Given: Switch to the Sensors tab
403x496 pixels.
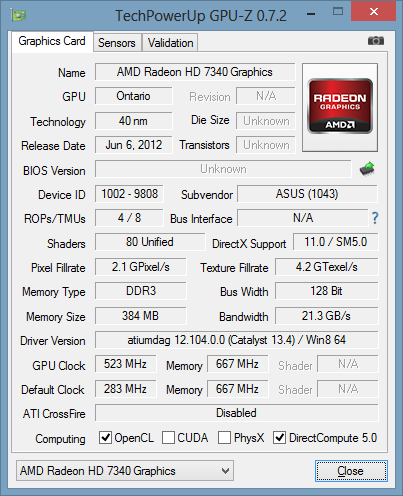Looking at the screenshot, I should [x=117, y=43].
